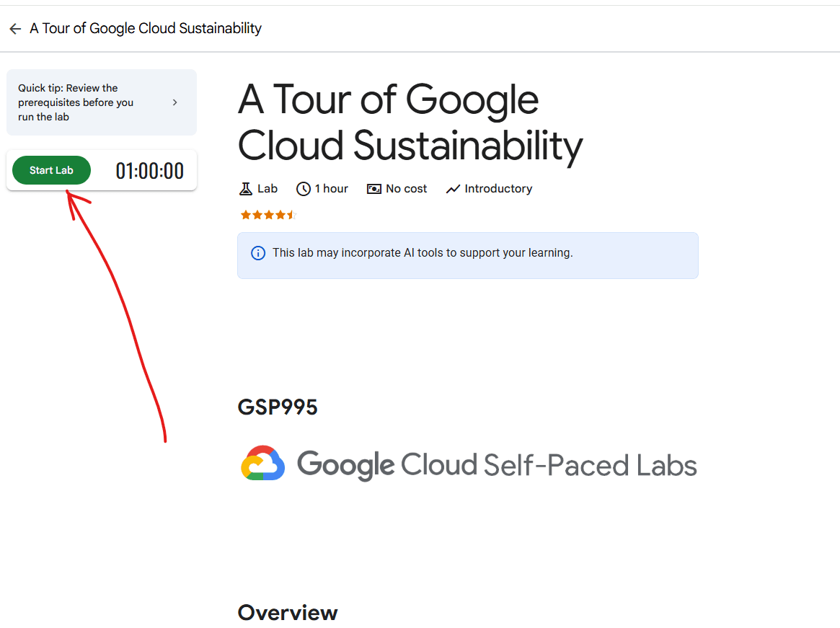This screenshot has height=628, width=840.
Task: Click the Overview heading
Action: pyautogui.click(x=288, y=613)
